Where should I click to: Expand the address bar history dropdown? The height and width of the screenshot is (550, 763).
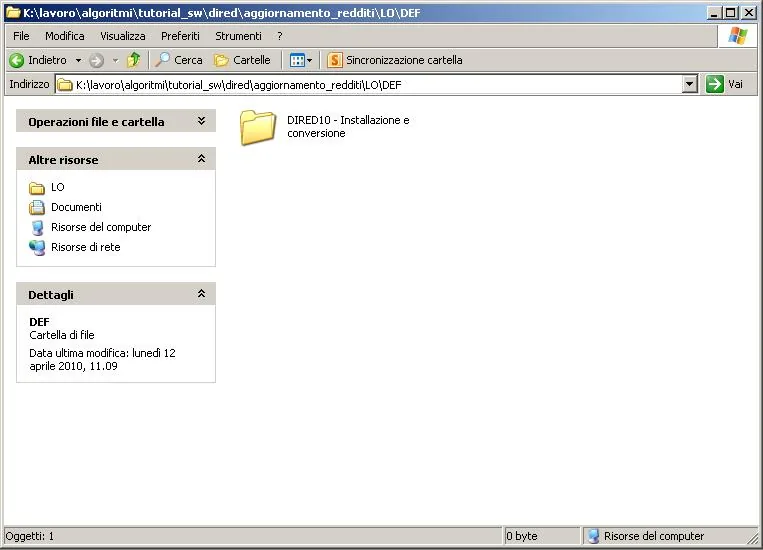coord(690,84)
